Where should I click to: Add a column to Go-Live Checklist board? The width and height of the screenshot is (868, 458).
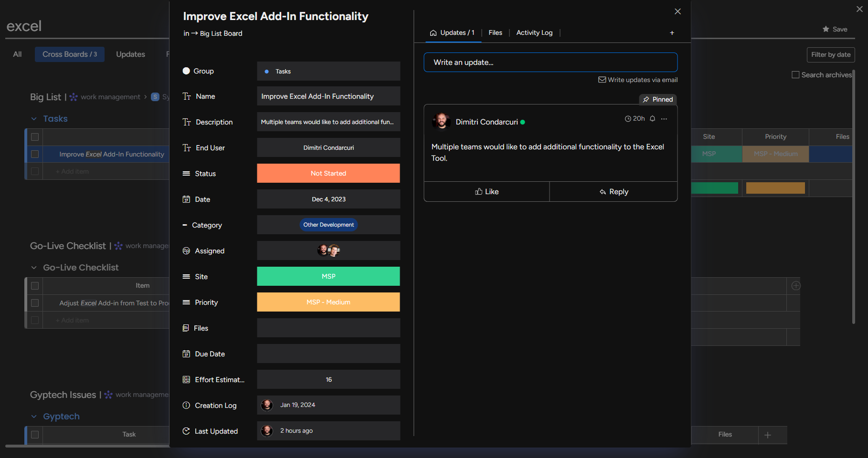(x=796, y=286)
